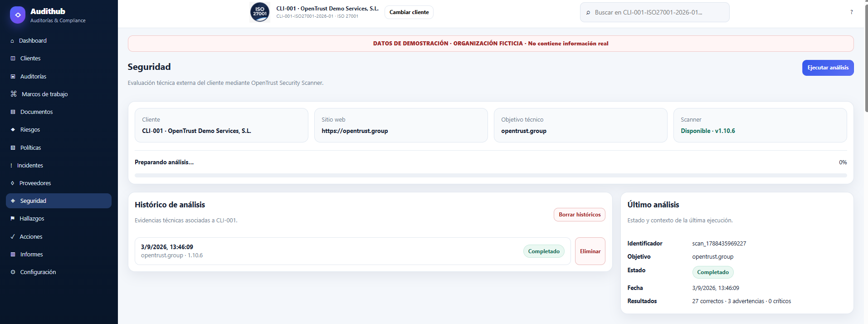This screenshot has width=868, height=324.
Task: Click the Completado badge under Estado
Action: pyautogui.click(x=713, y=272)
